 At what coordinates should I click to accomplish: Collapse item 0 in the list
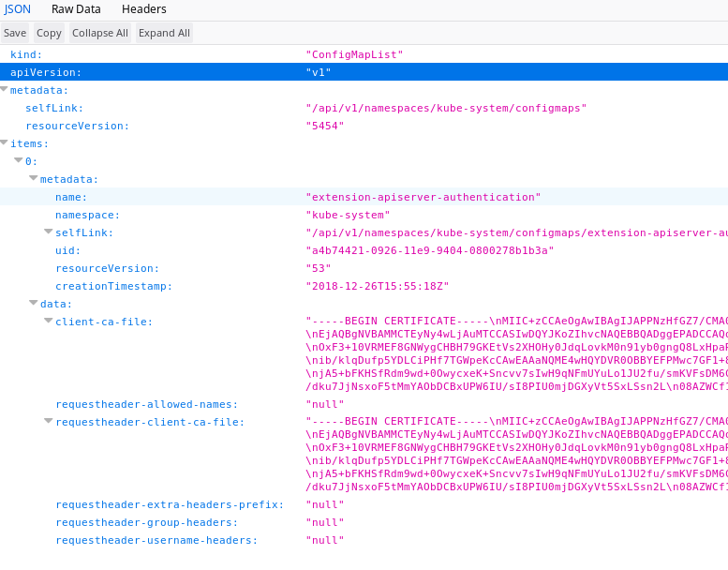tap(19, 161)
